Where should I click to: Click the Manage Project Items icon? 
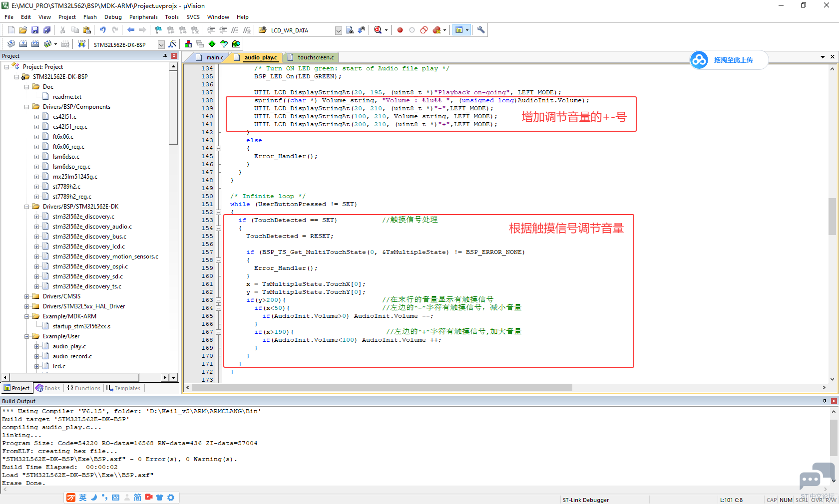click(x=188, y=44)
